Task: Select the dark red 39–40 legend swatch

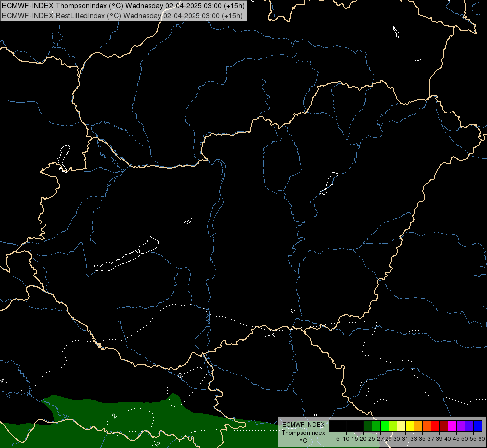Action: coord(444,426)
